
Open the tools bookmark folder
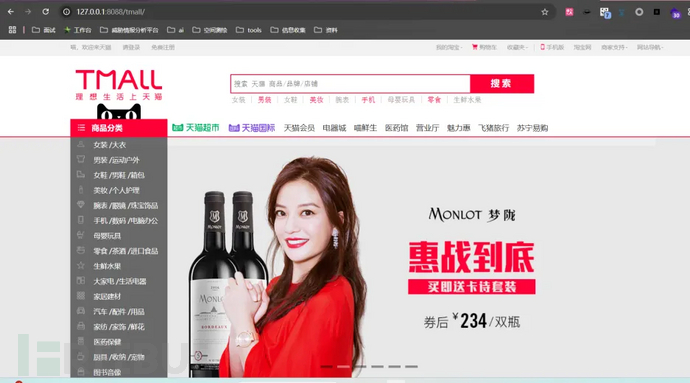tap(249, 30)
